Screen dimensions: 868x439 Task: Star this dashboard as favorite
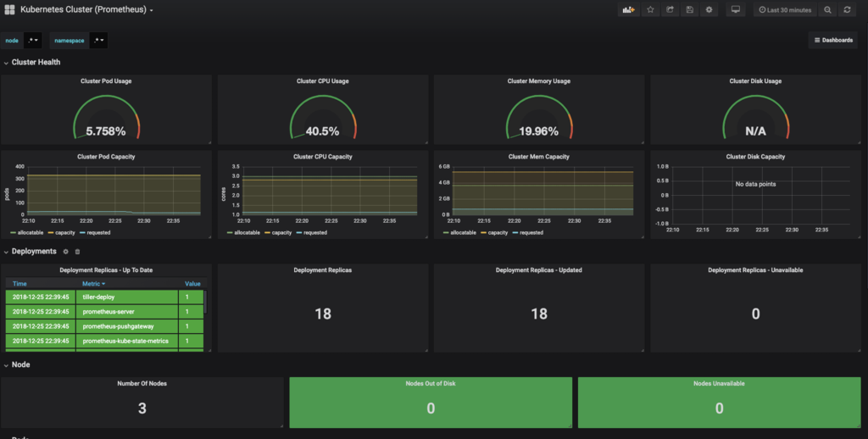650,10
